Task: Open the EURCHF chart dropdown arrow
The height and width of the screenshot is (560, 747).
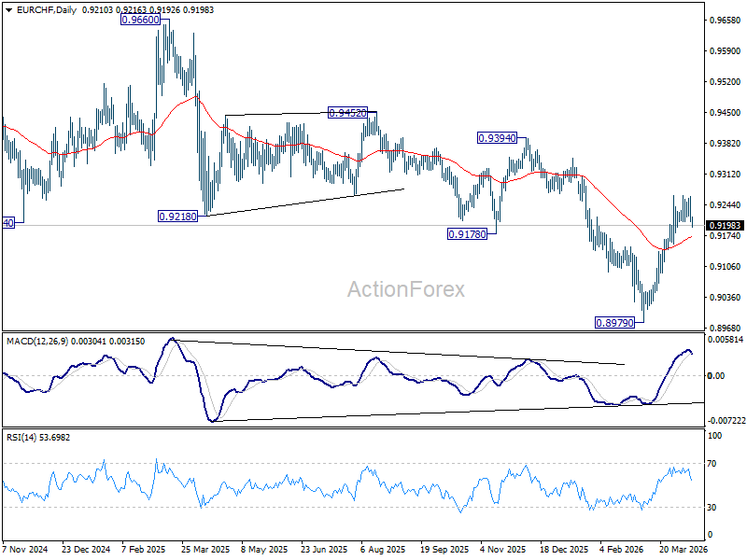Action: (x=9, y=10)
